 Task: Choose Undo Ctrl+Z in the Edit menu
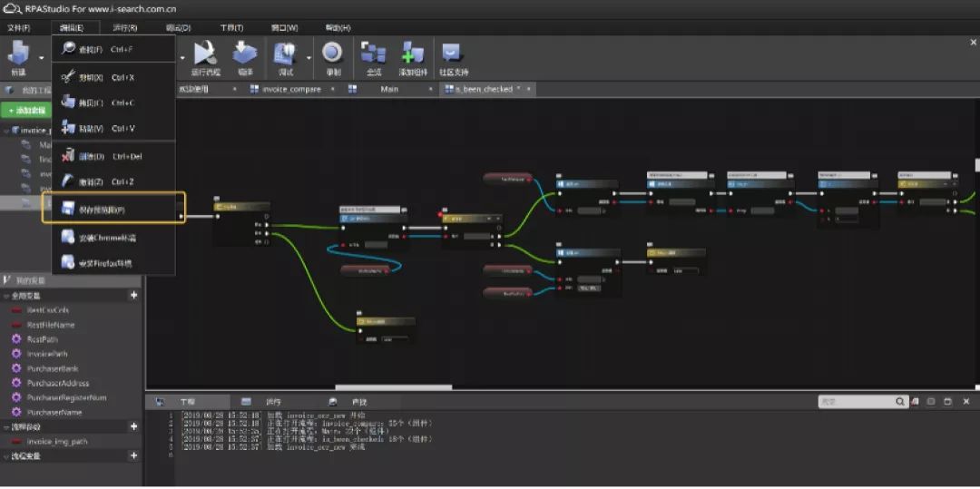point(113,181)
